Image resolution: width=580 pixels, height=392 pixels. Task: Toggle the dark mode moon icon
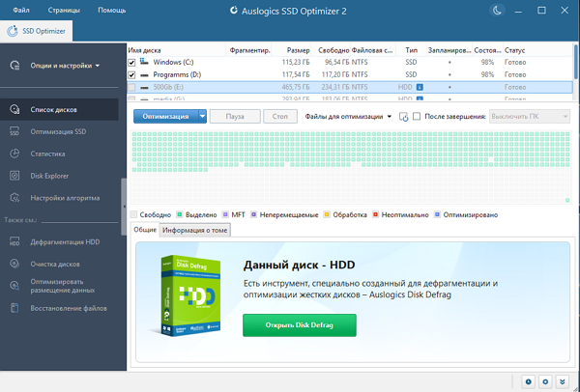click(497, 11)
